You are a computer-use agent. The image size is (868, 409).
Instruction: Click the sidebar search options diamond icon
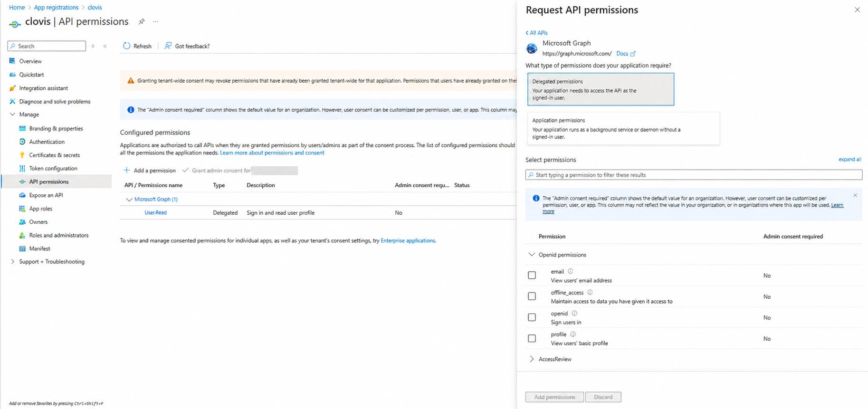point(93,46)
